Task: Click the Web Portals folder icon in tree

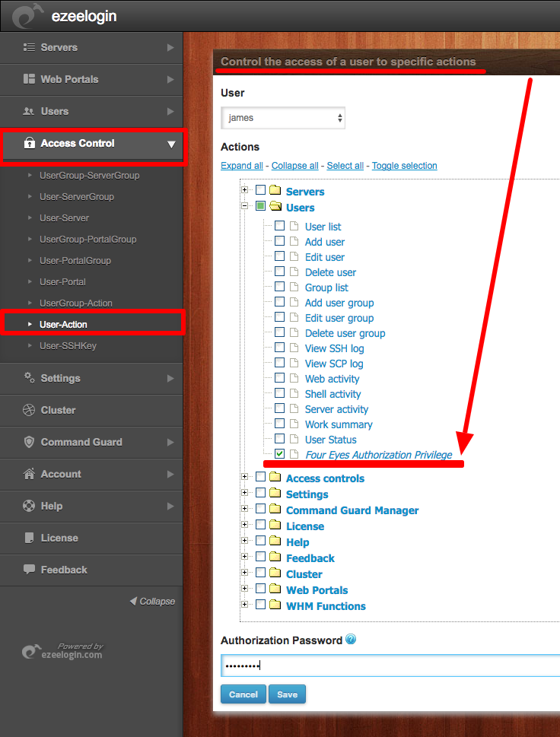Action: coord(275,589)
